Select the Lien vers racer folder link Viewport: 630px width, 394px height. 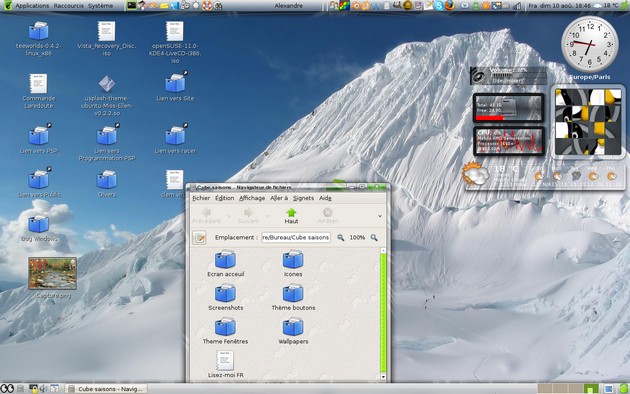click(175, 139)
